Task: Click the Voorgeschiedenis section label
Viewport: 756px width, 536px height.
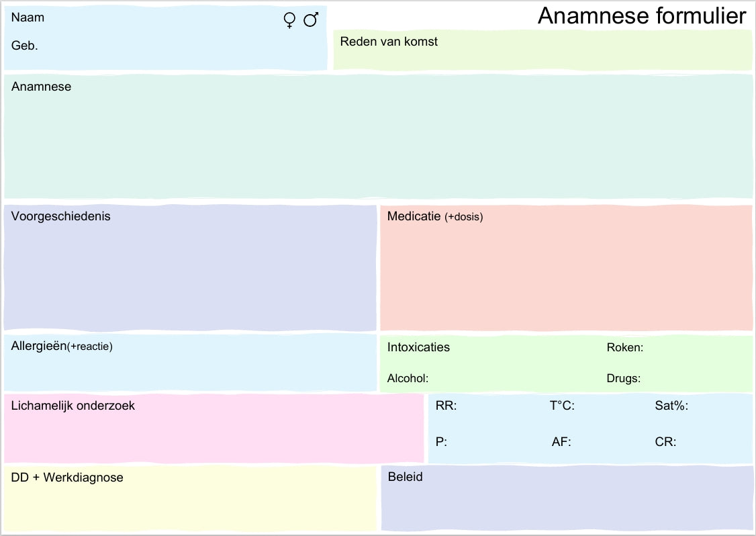Action: pos(60,216)
